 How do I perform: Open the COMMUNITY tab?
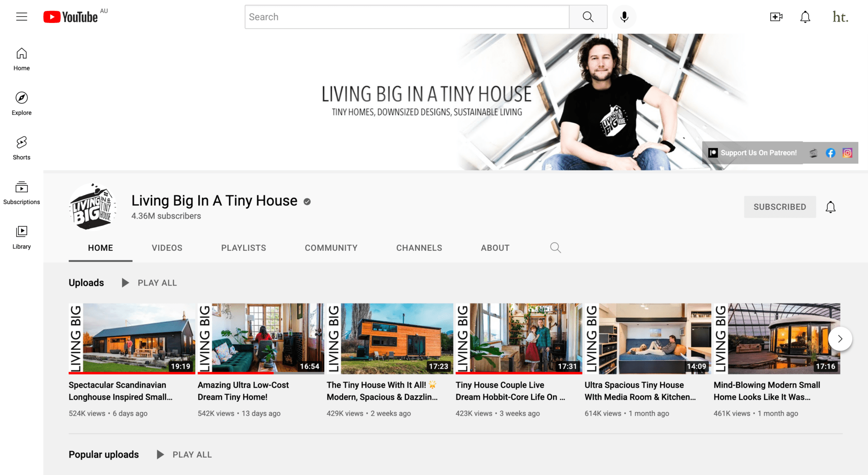click(331, 248)
